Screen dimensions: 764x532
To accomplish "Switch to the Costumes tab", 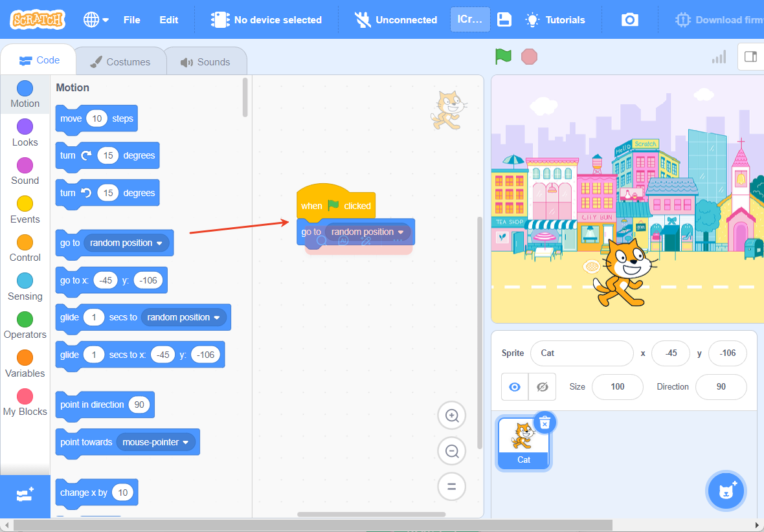I will click(x=121, y=62).
